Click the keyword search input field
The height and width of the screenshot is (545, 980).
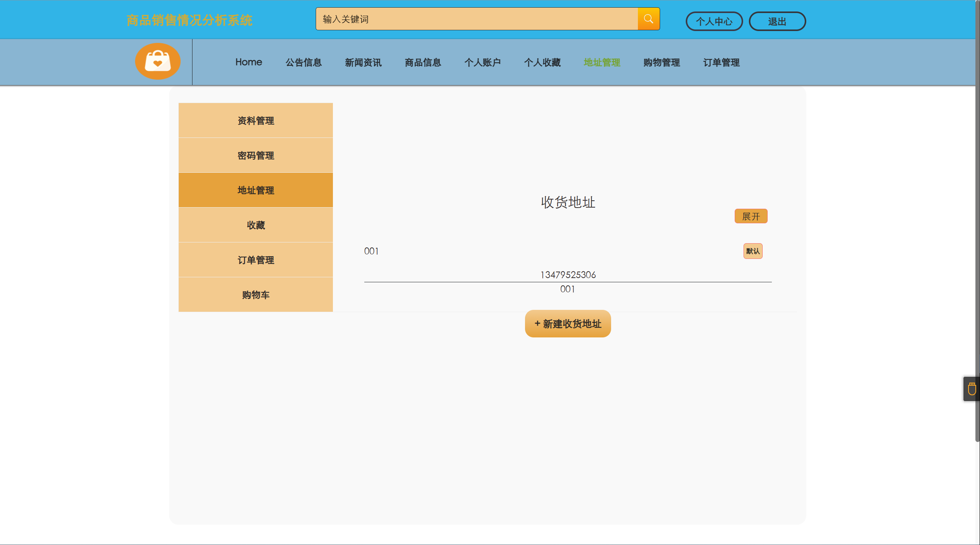click(x=476, y=19)
